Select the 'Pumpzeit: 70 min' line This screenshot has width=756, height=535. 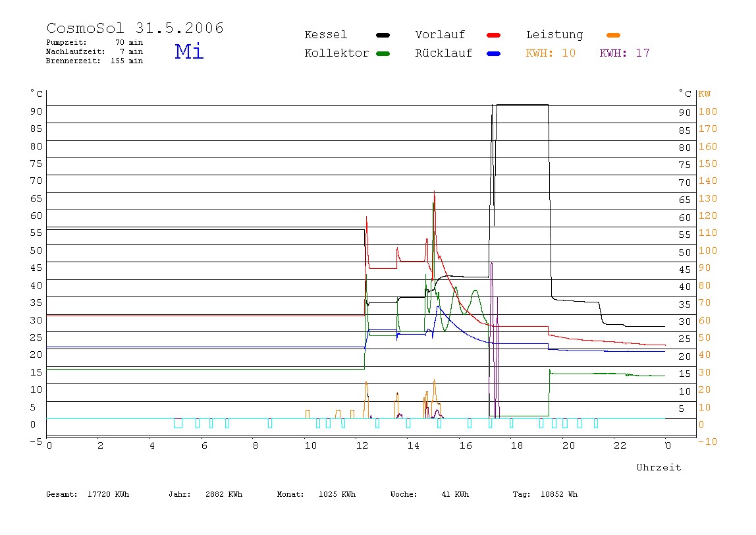pos(95,42)
